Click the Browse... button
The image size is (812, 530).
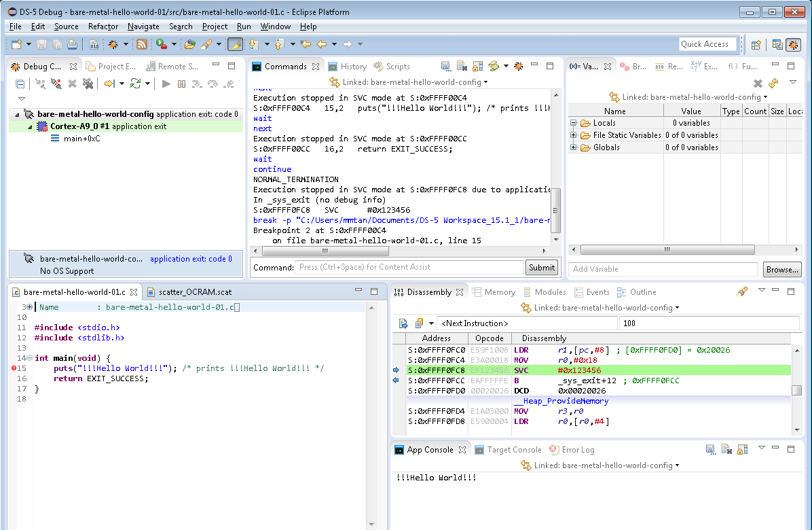[x=781, y=270]
